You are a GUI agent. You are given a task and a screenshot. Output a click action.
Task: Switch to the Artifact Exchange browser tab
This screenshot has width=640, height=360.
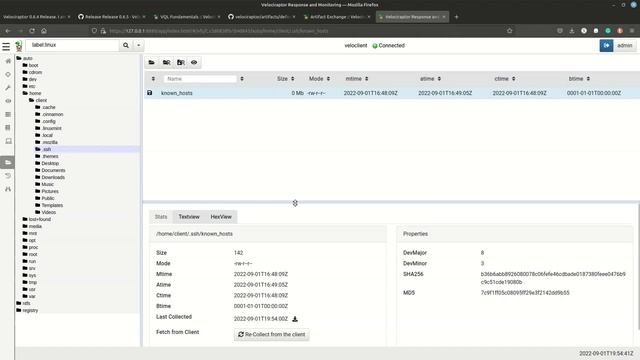click(x=336, y=17)
